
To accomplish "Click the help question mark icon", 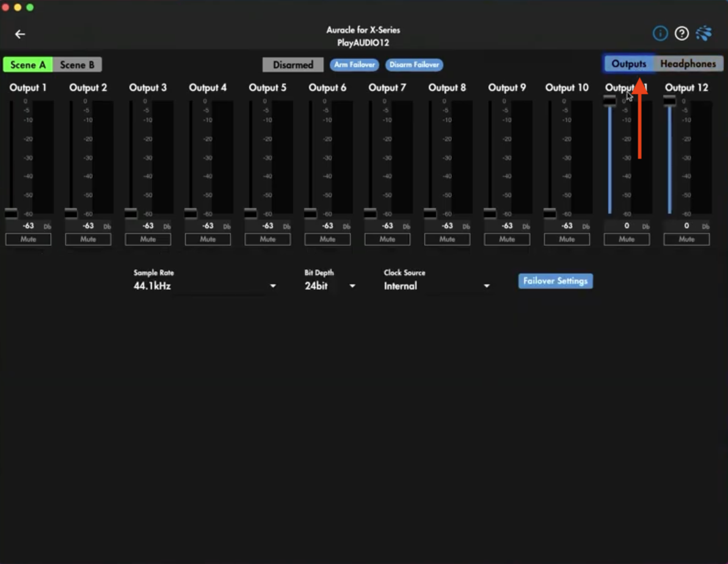I will point(682,34).
